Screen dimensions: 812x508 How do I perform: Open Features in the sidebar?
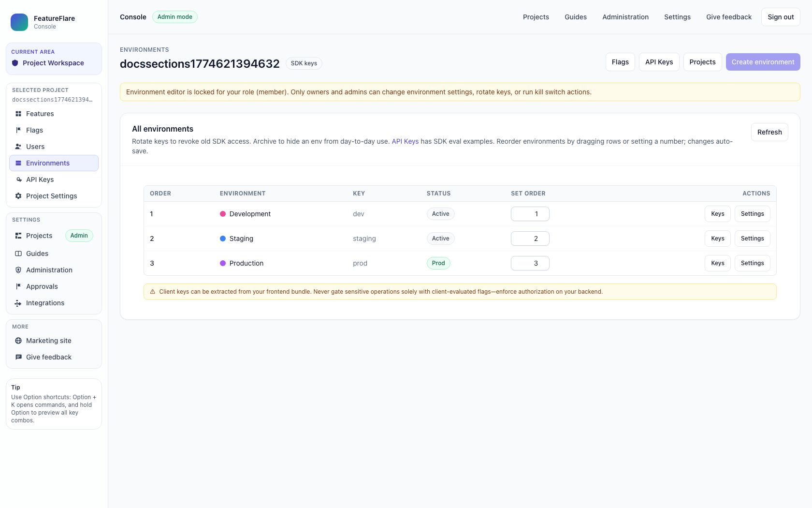click(x=54, y=114)
